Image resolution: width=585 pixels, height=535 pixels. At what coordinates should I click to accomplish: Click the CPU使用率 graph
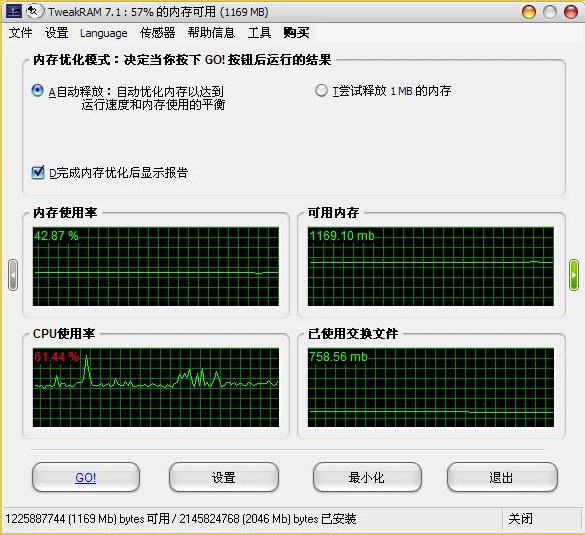pyautogui.click(x=156, y=387)
